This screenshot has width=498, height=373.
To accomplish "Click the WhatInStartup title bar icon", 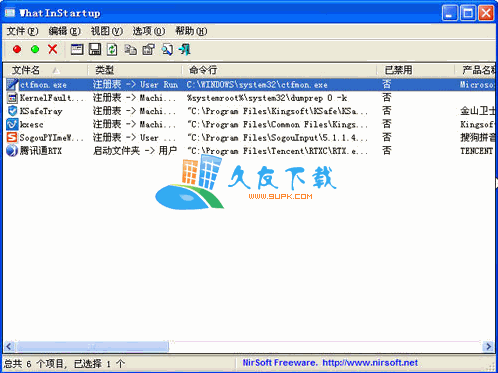I will pos(10,13).
